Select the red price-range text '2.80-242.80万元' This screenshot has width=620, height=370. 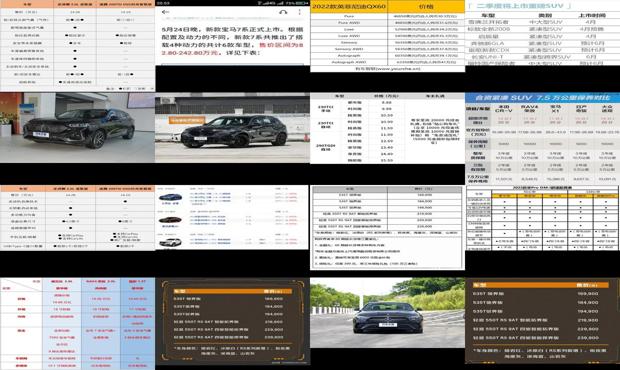point(190,52)
